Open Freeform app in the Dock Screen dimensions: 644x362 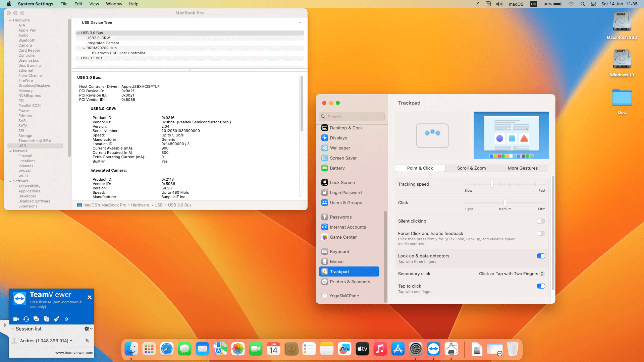[x=344, y=349]
